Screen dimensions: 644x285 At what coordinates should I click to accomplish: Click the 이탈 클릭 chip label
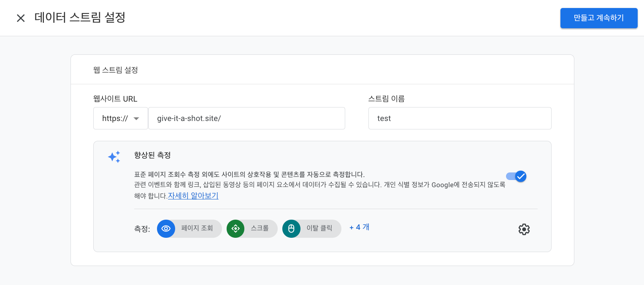click(x=319, y=229)
